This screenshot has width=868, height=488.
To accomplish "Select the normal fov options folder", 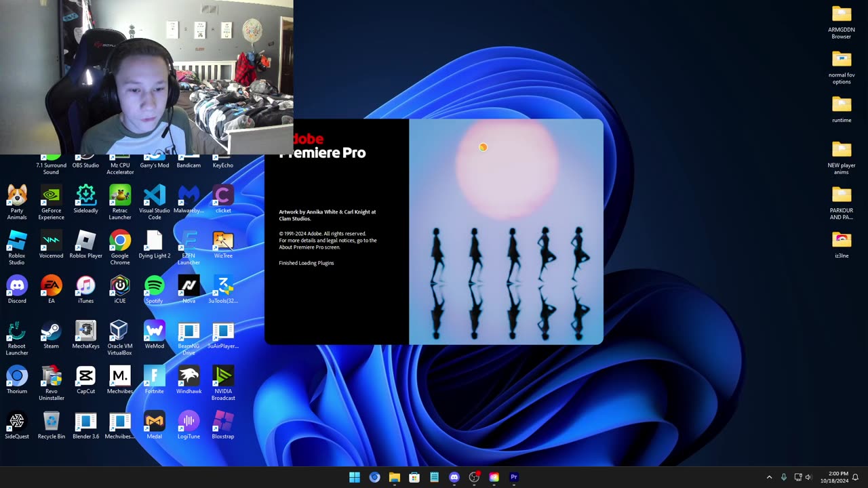I will pyautogui.click(x=842, y=67).
